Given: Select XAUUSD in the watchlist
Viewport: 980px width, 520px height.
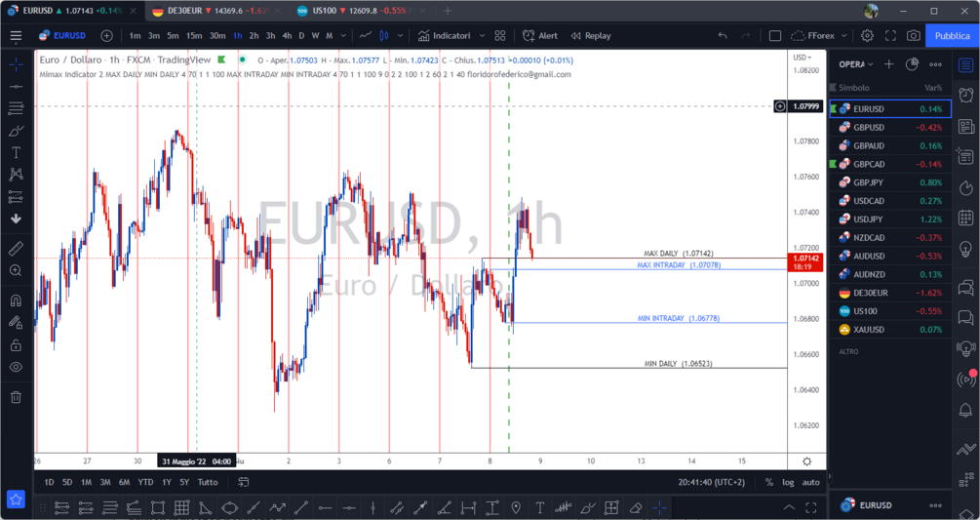Looking at the screenshot, I should click(x=890, y=330).
